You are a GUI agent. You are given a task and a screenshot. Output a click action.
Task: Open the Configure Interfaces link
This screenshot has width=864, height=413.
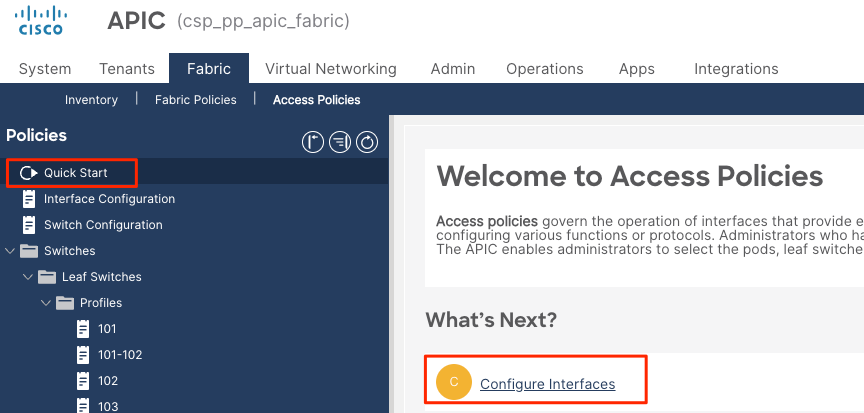click(548, 384)
